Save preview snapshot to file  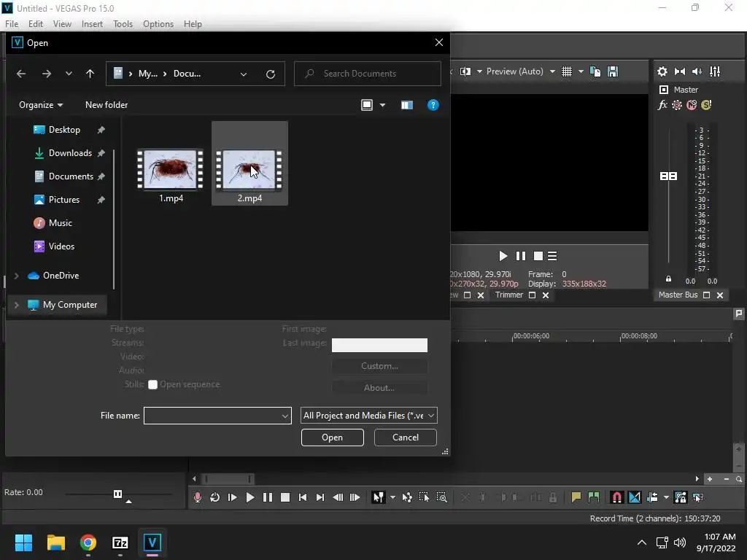tap(613, 71)
